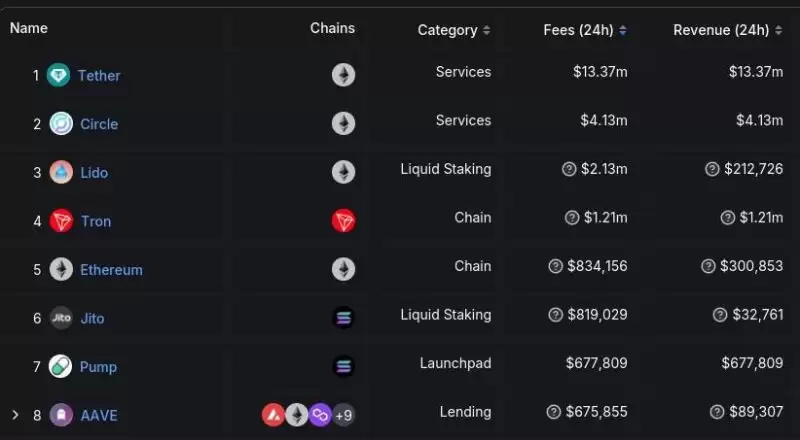
Task: Expand the AAVE row
Action: click(x=15, y=415)
